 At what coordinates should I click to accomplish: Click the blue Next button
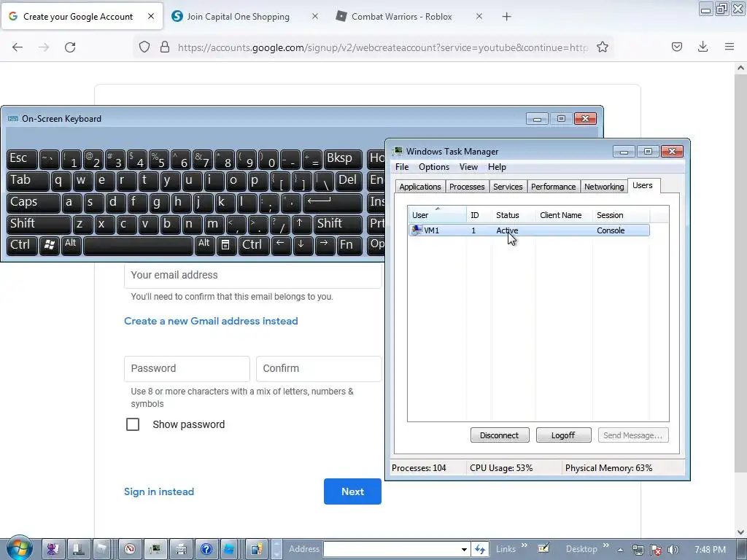[x=352, y=491]
